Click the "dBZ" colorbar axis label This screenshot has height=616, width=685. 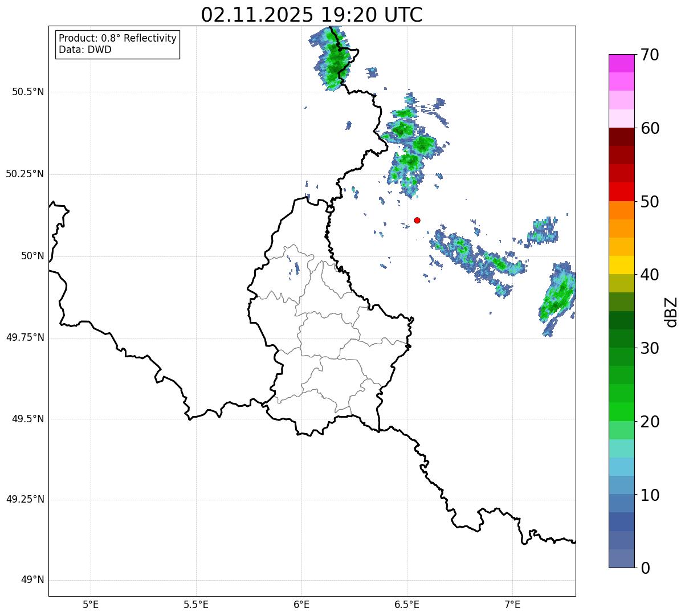coord(671,312)
